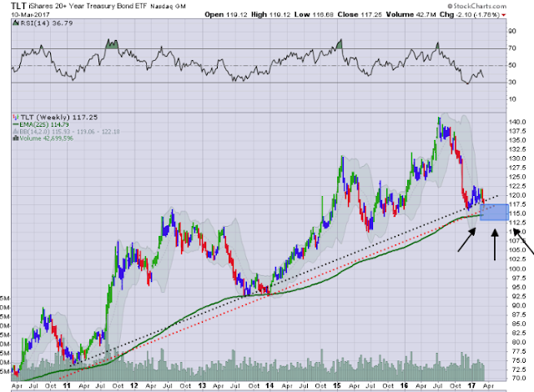This screenshot has height=392, width=534.
Task: Click the candlestick icon before TLT (Weekly)
Action: [x=16, y=118]
